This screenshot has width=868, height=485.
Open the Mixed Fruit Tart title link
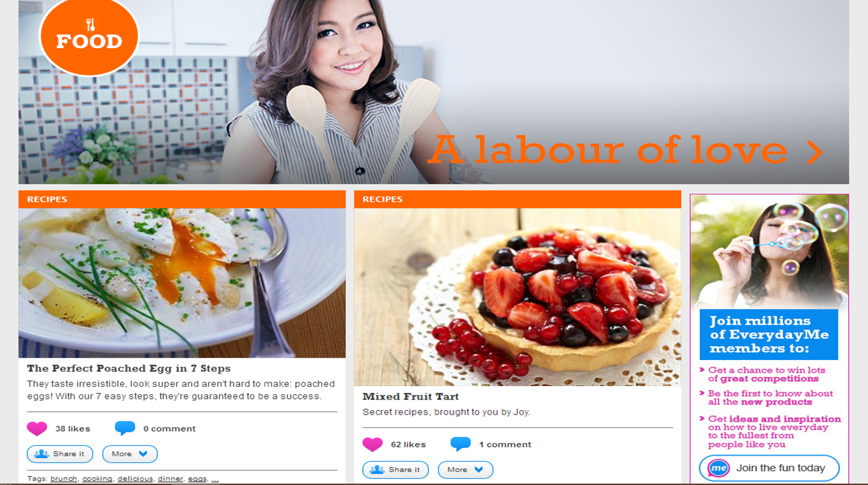[411, 397]
